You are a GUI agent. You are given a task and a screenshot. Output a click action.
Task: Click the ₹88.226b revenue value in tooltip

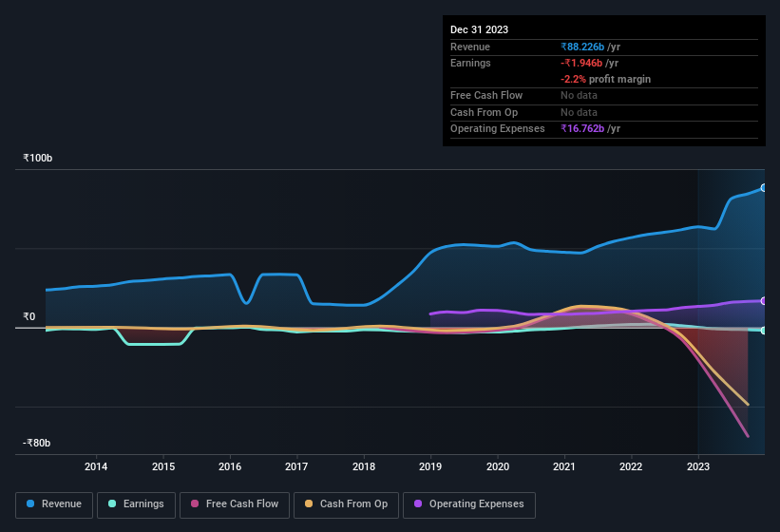[x=583, y=47]
